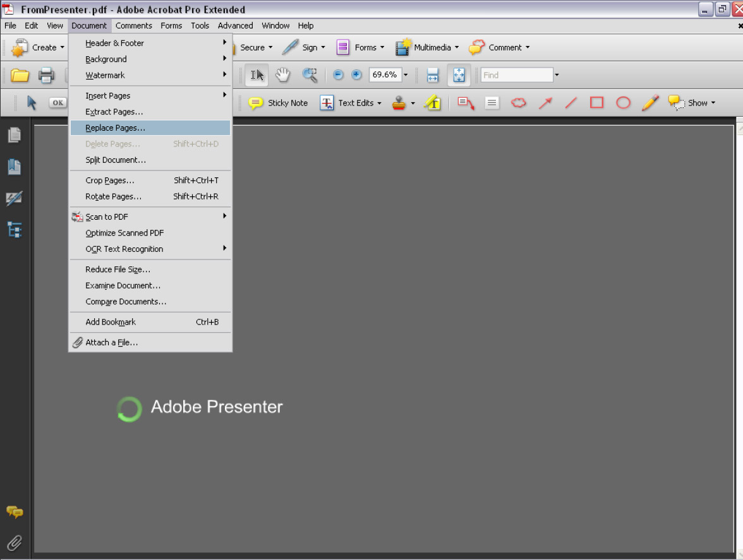Screen dimensions: 743x560
Task: Choose the red Rectangle markup tool
Action: click(x=596, y=103)
